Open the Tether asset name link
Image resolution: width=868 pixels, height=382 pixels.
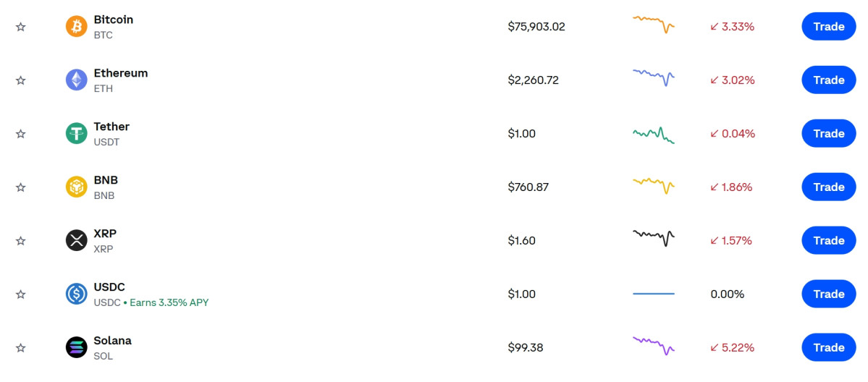(111, 127)
